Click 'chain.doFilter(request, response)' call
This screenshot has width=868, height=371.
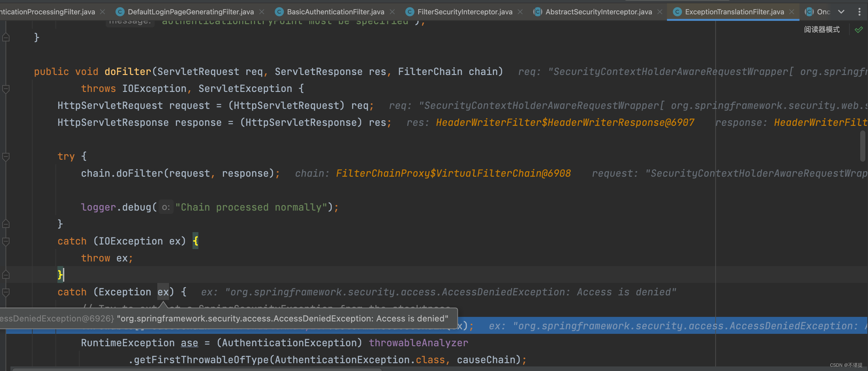177,173
